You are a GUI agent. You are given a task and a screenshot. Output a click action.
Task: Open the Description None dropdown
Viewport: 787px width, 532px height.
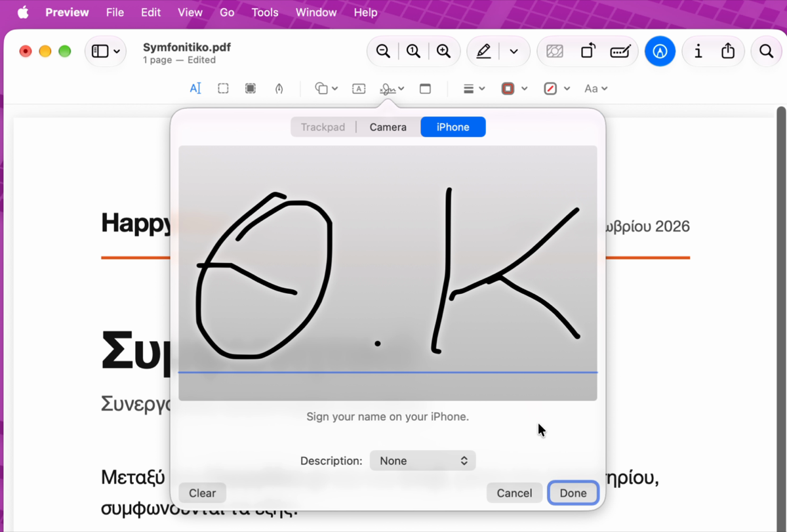422,460
